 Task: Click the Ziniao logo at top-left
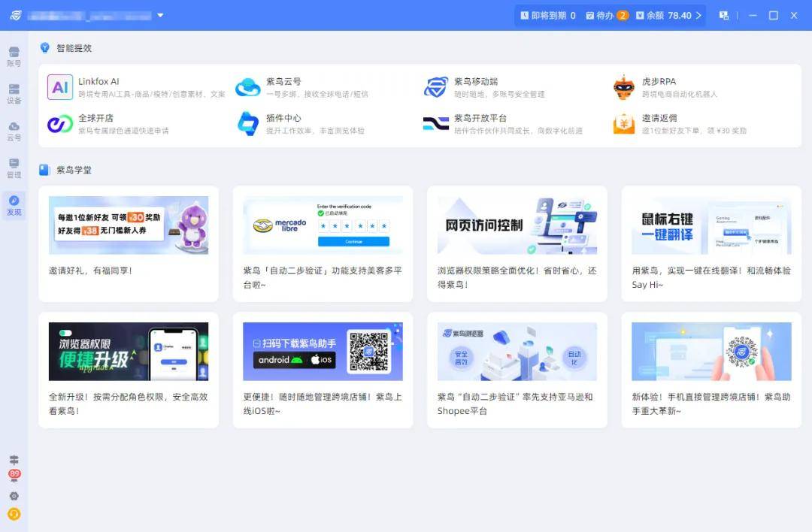pyautogui.click(x=16, y=16)
